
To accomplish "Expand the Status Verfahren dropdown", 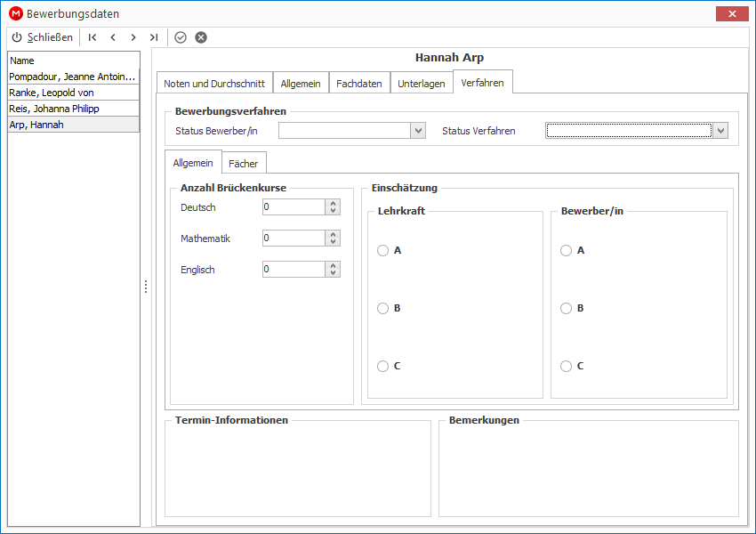I will point(720,130).
